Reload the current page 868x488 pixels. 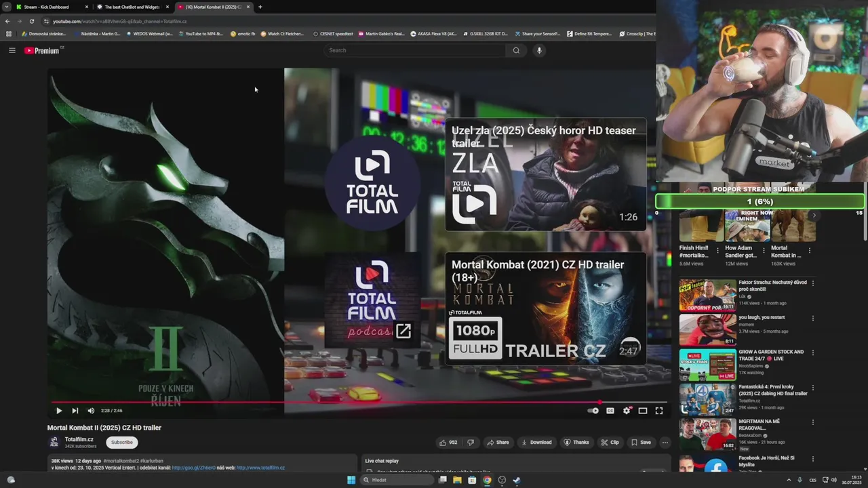(31, 21)
